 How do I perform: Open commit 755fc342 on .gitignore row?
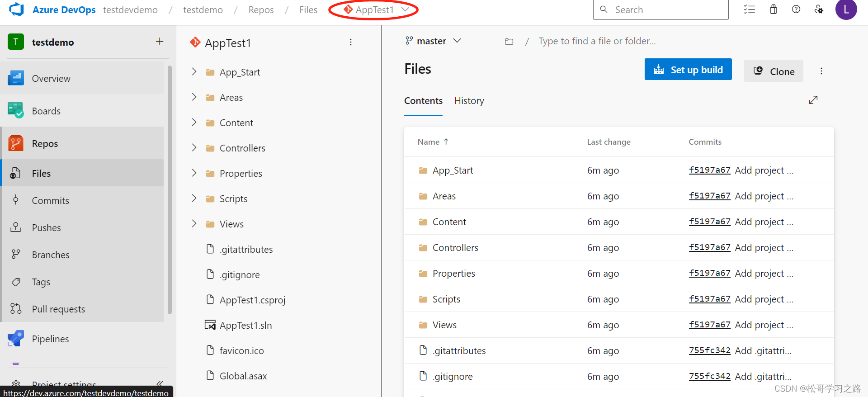709,376
